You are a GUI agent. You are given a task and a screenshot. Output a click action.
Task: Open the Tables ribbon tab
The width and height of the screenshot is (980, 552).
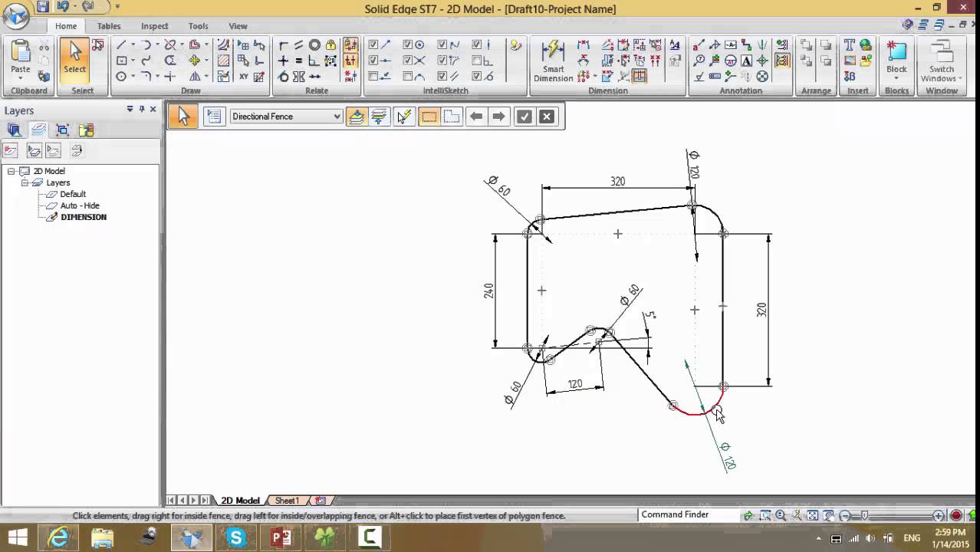click(x=109, y=26)
